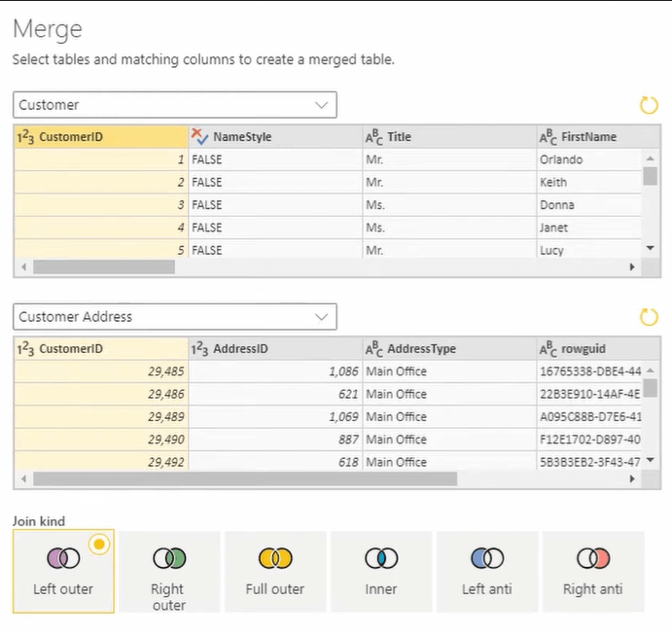Screen dimensions: 672x635
Task: Click the true/false type icon beside NameStyle
Action: tap(199, 137)
